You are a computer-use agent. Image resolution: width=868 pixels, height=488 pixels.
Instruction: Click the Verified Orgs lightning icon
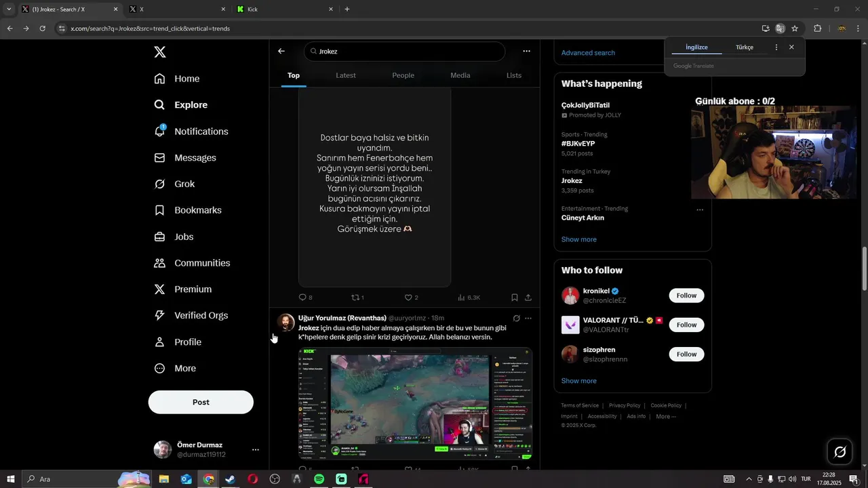[x=159, y=316]
